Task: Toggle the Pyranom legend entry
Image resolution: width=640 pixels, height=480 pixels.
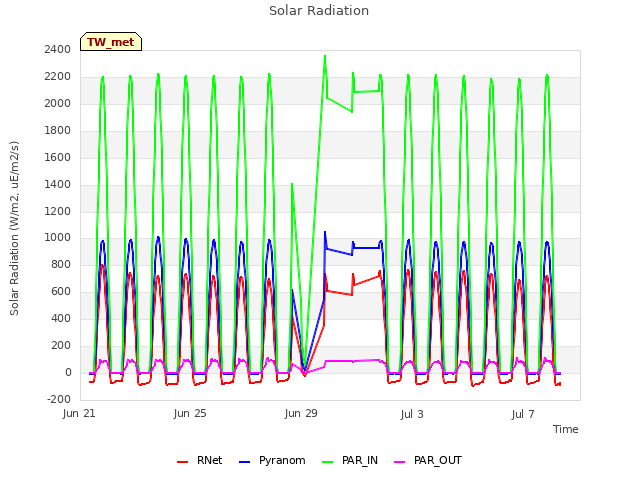Action: (272, 460)
